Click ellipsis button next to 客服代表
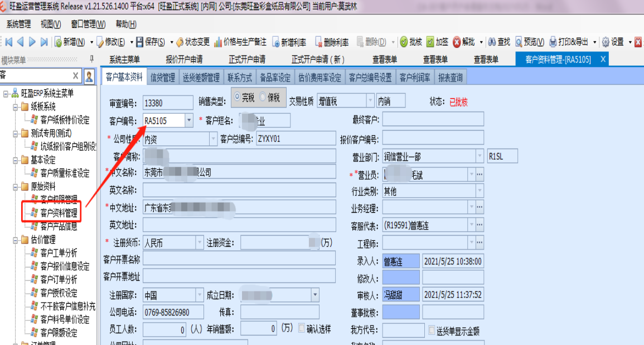The height and width of the screenshot is (345, 644). [480, 225]
